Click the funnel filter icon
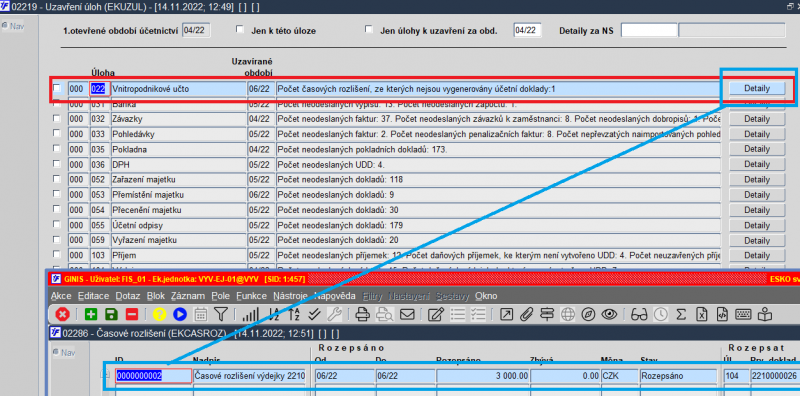 click(220, 314)
